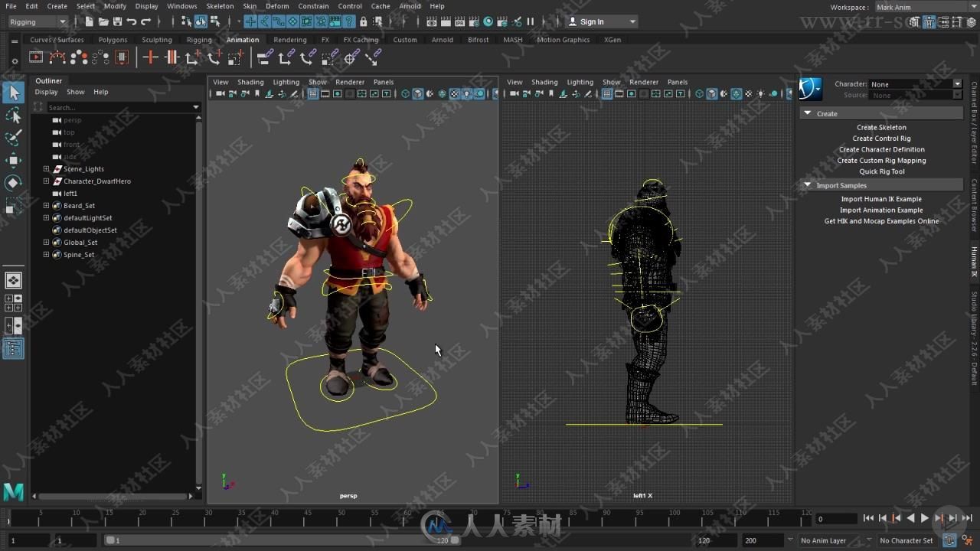980x551 pixels.
Task: Open Shading menu in persp viewport
Action: 250,82
